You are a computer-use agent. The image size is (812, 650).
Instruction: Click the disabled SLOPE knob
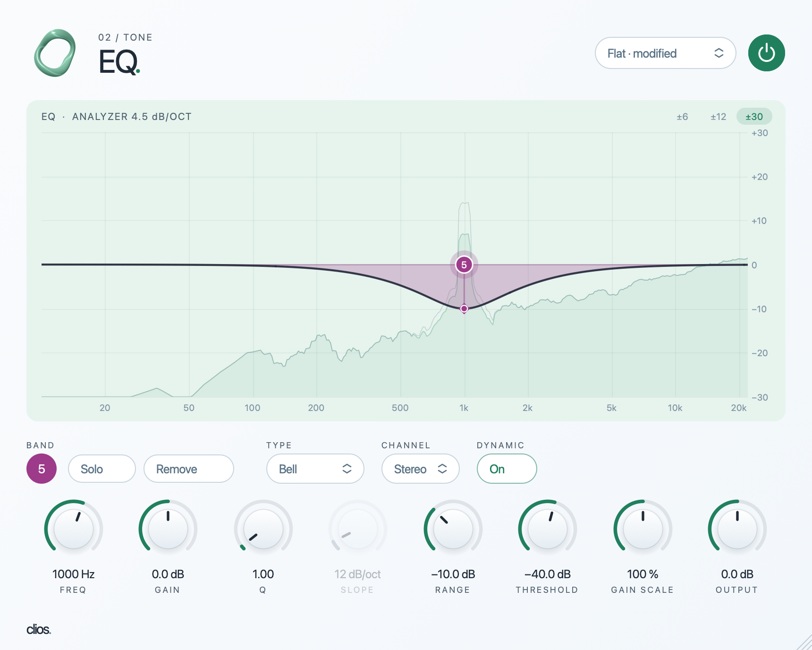pyautogui.click(x=358, y=529)
